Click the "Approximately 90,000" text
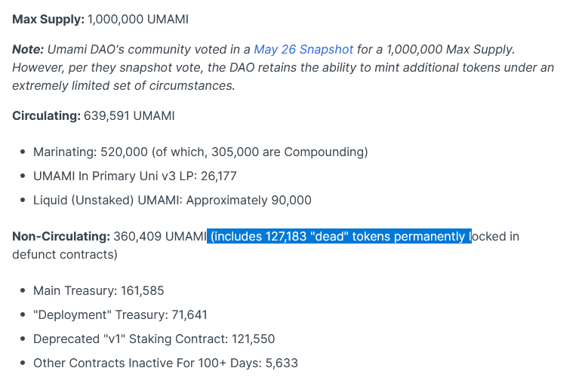Image resolution: width=588 pixels, height=377 pixels. coord(248,200)
